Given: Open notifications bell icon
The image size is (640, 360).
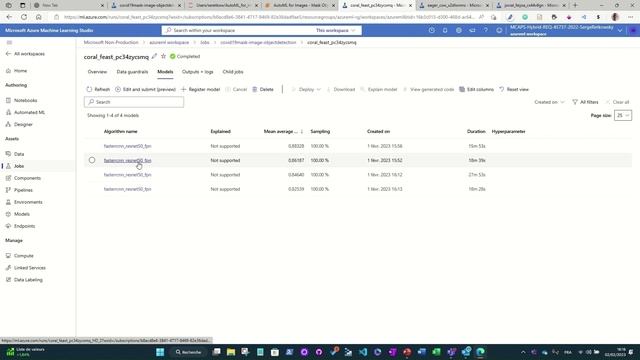Looking at the screenshot, I should pos(445,30).
